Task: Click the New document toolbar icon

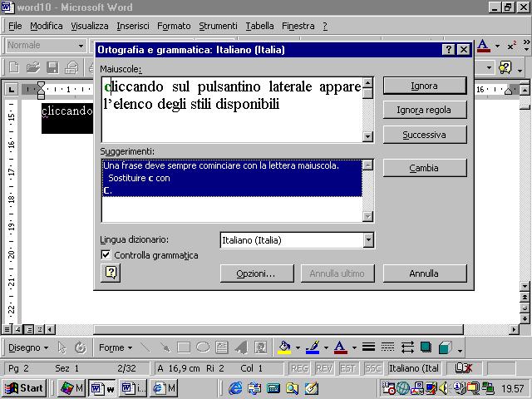Action: coord(14,67)
